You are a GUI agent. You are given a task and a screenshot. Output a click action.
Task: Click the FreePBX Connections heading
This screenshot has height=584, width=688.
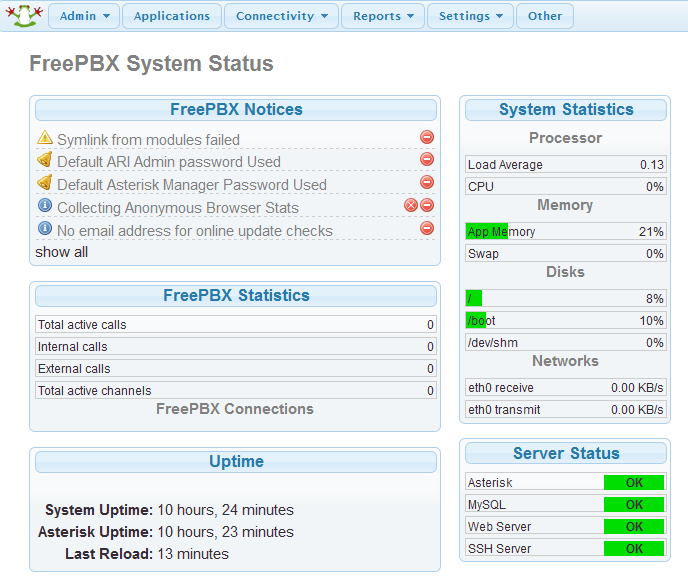pos(235,409)
